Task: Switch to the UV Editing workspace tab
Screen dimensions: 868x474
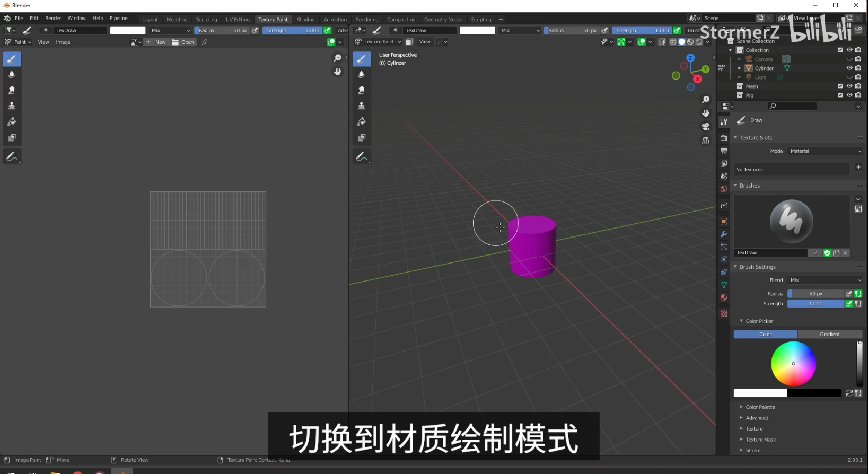Action: click(x=238, y=20)
